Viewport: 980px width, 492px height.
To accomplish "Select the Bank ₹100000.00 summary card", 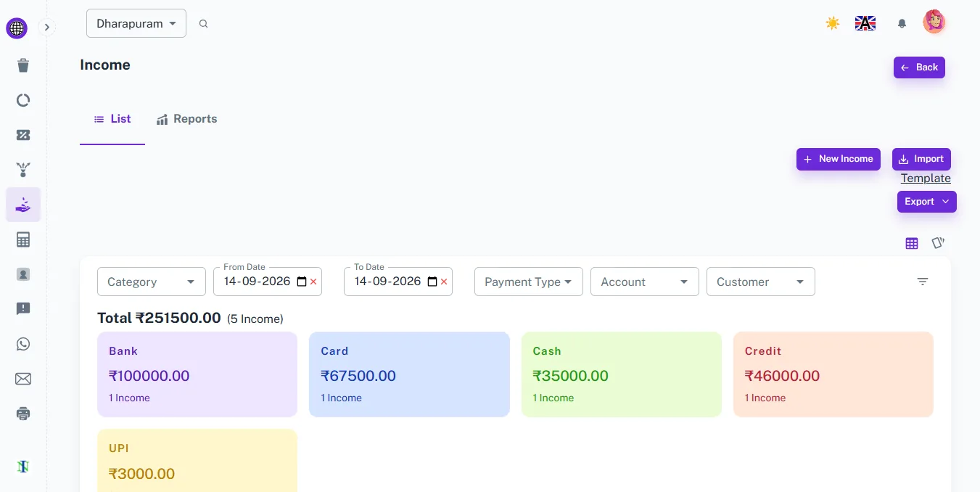I will coord(197,374).
